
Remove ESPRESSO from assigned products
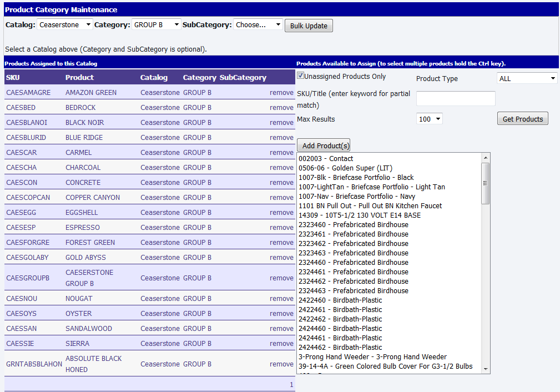click(281, 228)
